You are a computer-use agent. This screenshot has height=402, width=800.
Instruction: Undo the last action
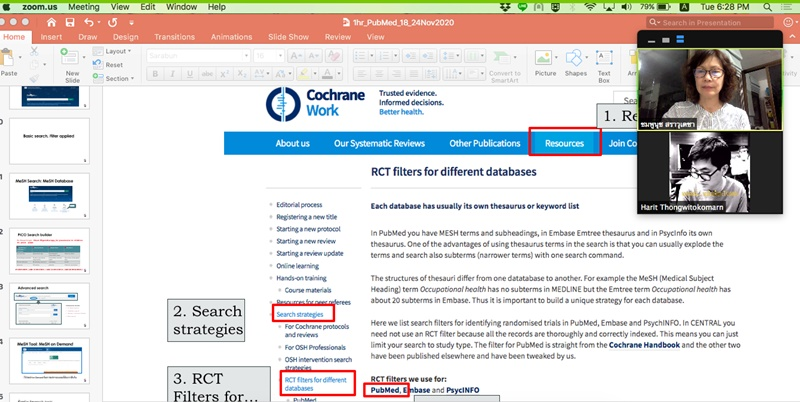point(89,22)
